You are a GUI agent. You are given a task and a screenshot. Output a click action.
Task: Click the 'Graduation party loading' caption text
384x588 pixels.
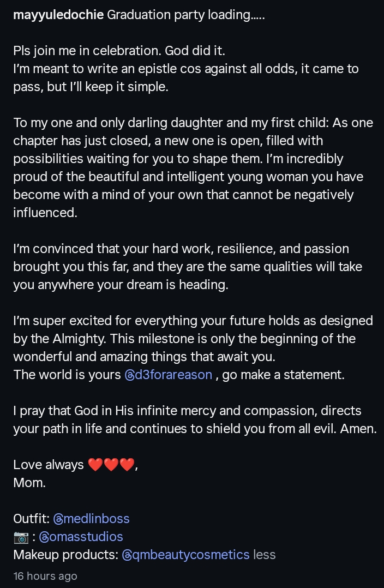pyautogui.click(x=185, y=15)
